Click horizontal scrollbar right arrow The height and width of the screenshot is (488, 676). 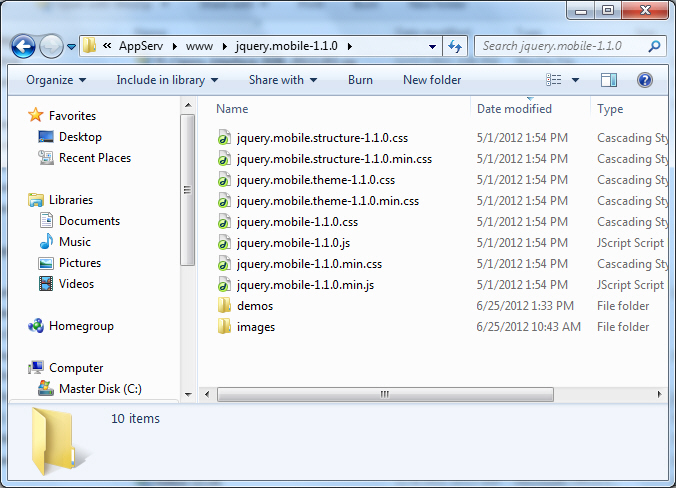pos(659,394)
